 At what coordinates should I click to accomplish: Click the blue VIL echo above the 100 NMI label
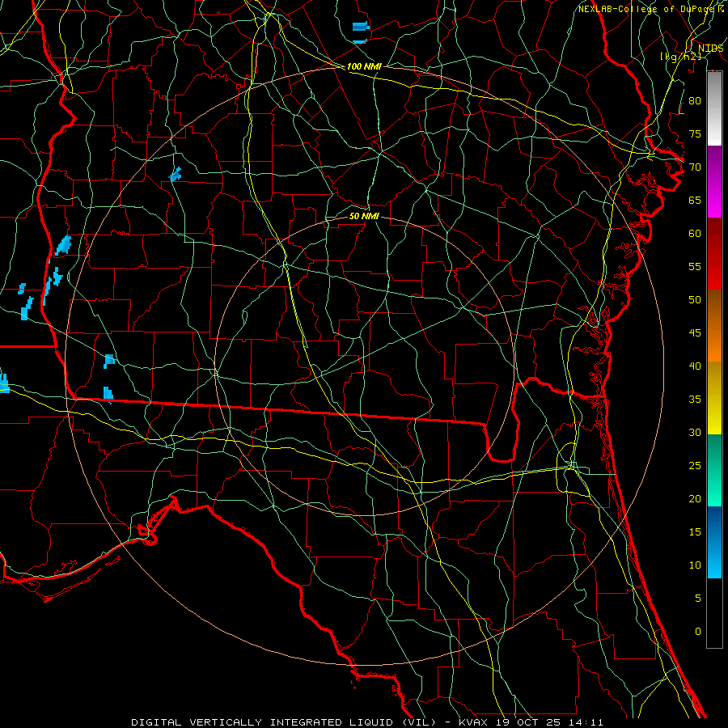(x=361, y=27)
